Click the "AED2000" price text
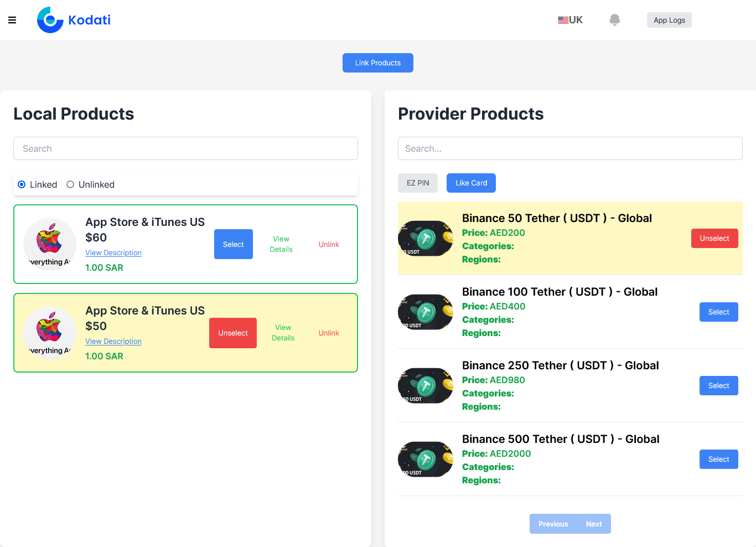The width and height of the screenshot is (756, 547). (x=510, y=453)
